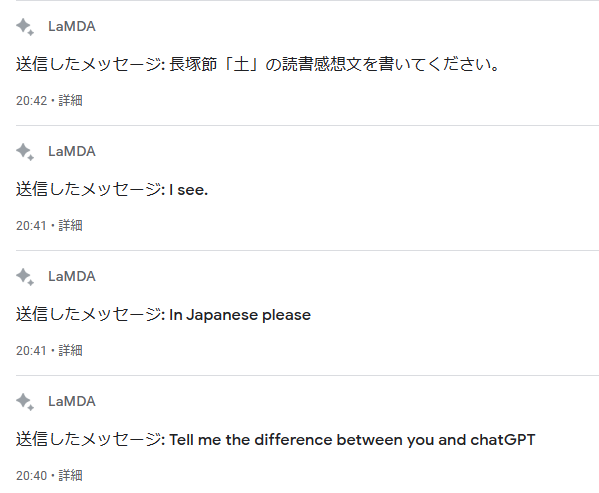The image size is (599, 493).
Task: Click the sparkle icon beside the 20:42 LaMDA entry
Action: pyautogui.click(x=25, y=27)
